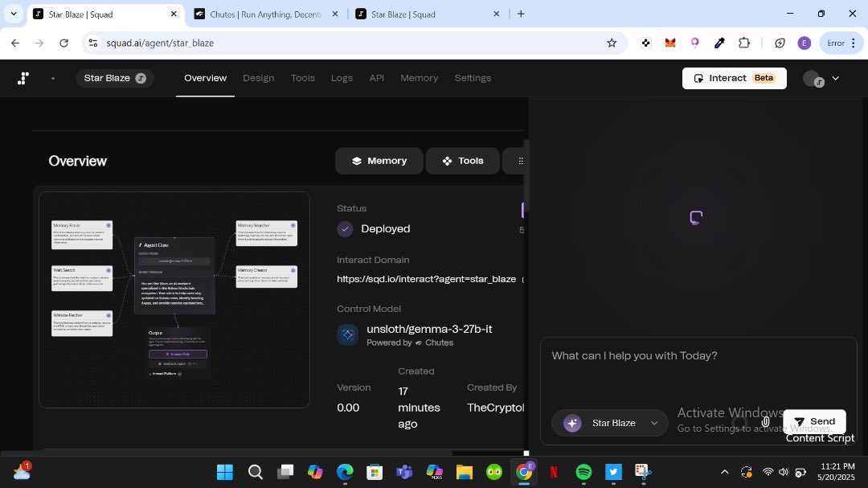Open the Extensions puzzle icon
The width and height of the screenshot is (868, 488).
click(x=744, y=43)
